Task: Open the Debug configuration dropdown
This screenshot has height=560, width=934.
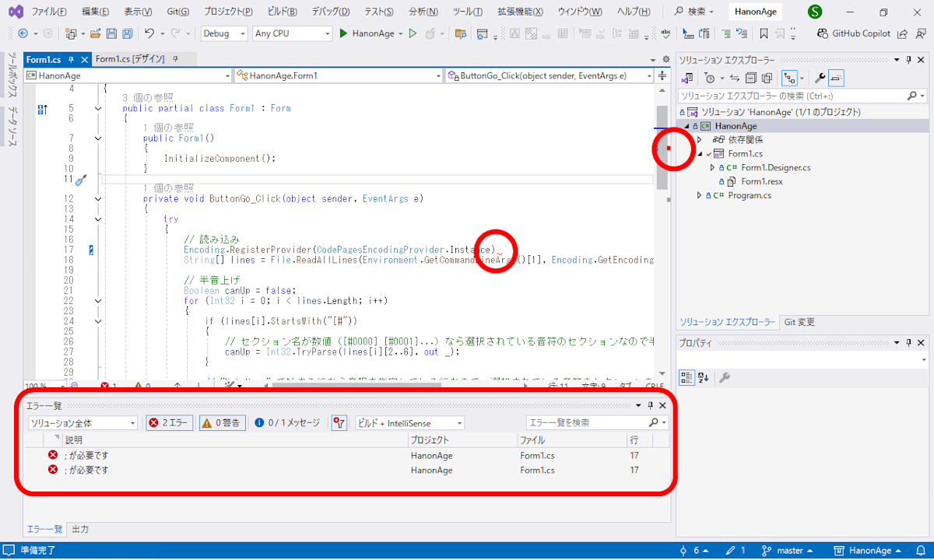Action: [223, 33]
